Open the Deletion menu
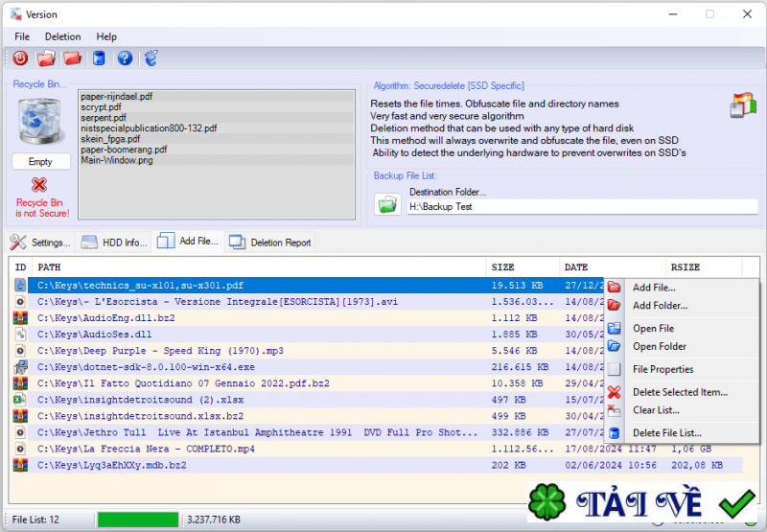 pyautogui.click(x=63, y=36)
